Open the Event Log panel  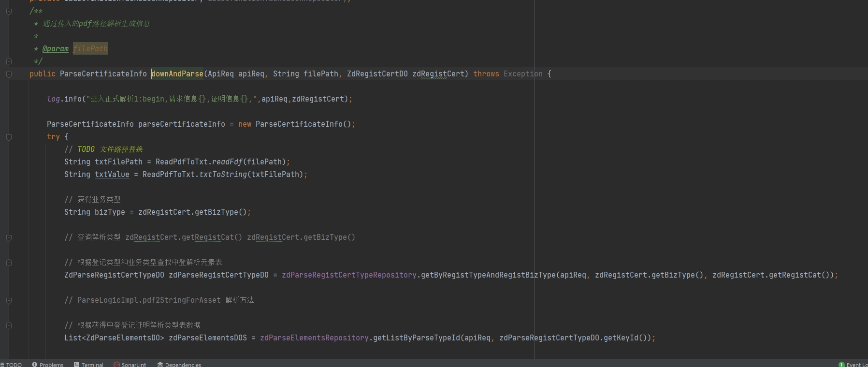pyautogui.click(x=854, y=364)
